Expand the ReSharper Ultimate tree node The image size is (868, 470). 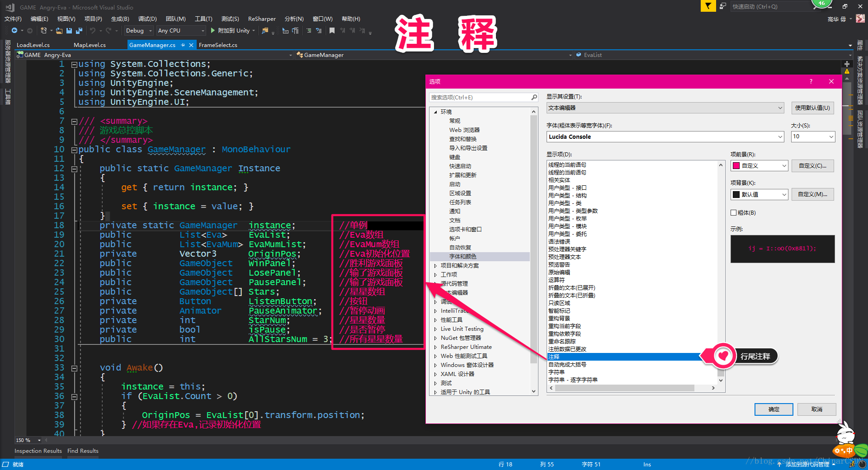[x=435, y=347]
